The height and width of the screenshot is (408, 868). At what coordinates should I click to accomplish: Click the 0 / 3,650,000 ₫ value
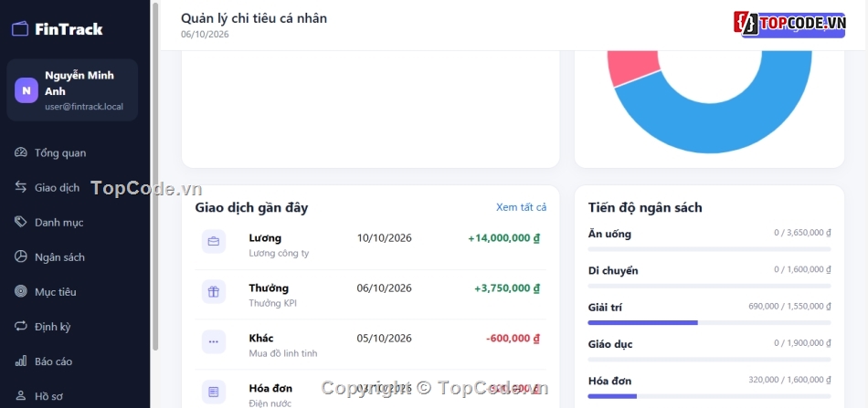[803, 233]
